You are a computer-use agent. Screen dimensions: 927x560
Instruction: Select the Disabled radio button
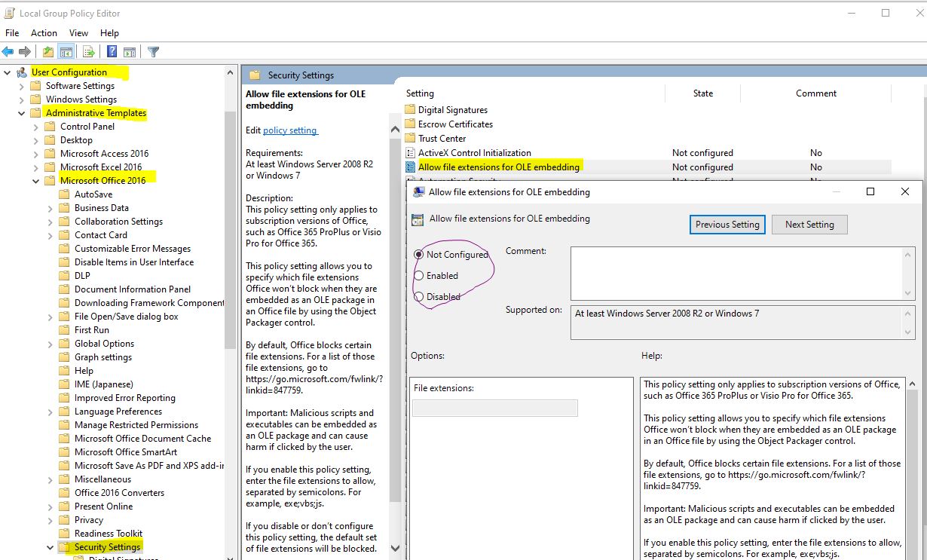pyautogui.click(x=418, y=297)
